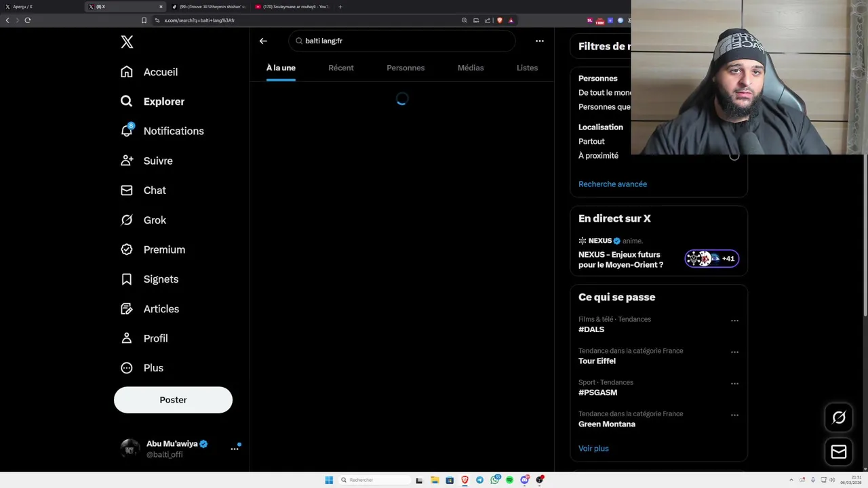The height and width of the screenshot is (488, 868).
Task: Open more options for #PSGASM trend
Action: pyautogui.click(x=734, y=384)
